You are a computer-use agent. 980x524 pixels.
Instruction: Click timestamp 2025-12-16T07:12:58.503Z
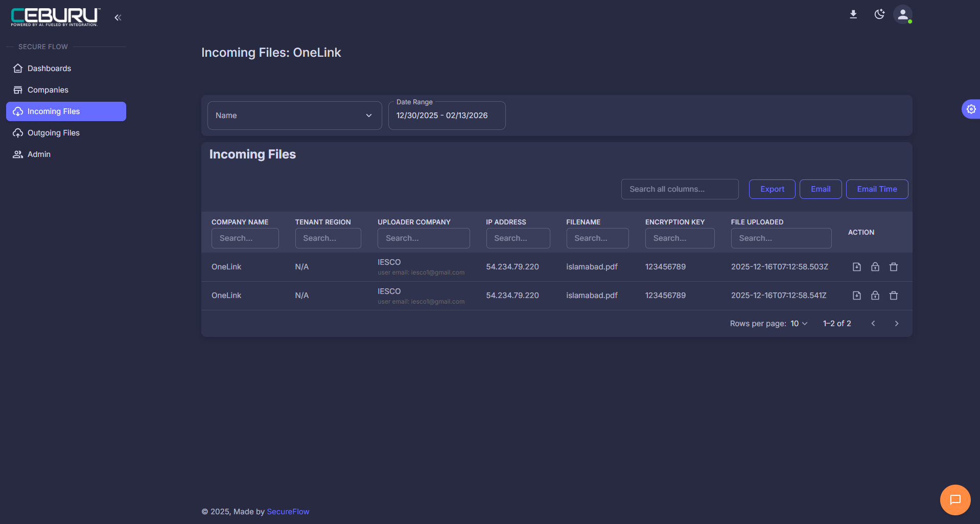pyautogui.click(x=780, y=267)
